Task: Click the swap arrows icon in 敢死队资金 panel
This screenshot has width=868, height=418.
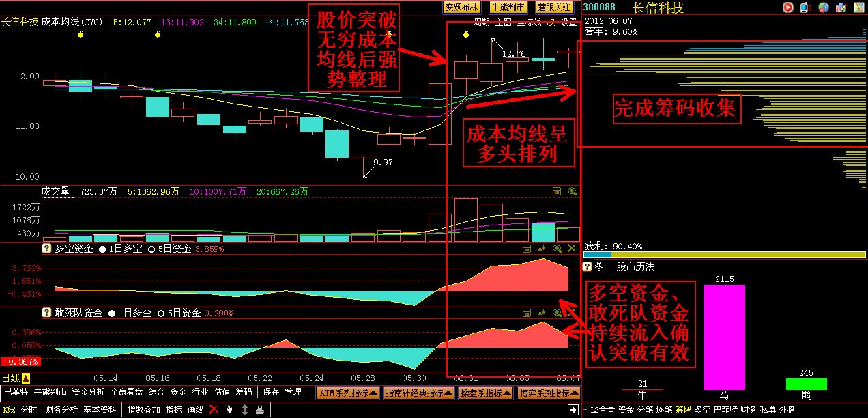Action: (x=542, y=313)
